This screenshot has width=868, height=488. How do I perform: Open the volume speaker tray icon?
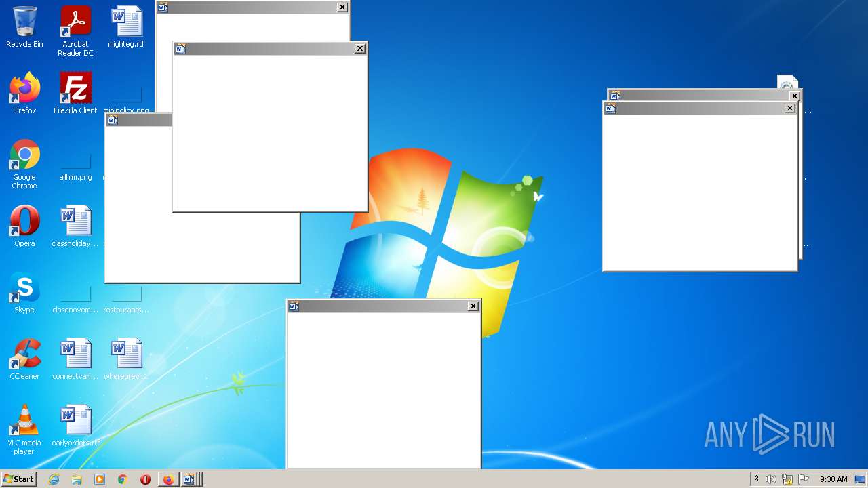771,479
